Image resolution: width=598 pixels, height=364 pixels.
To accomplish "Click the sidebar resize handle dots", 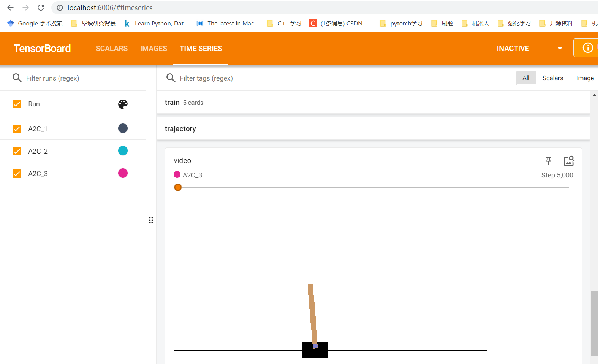I will (151, 220).
